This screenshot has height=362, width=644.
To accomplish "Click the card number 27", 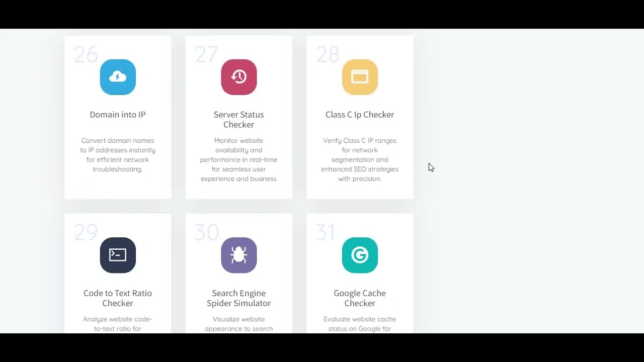I will (x=206, y=54).
